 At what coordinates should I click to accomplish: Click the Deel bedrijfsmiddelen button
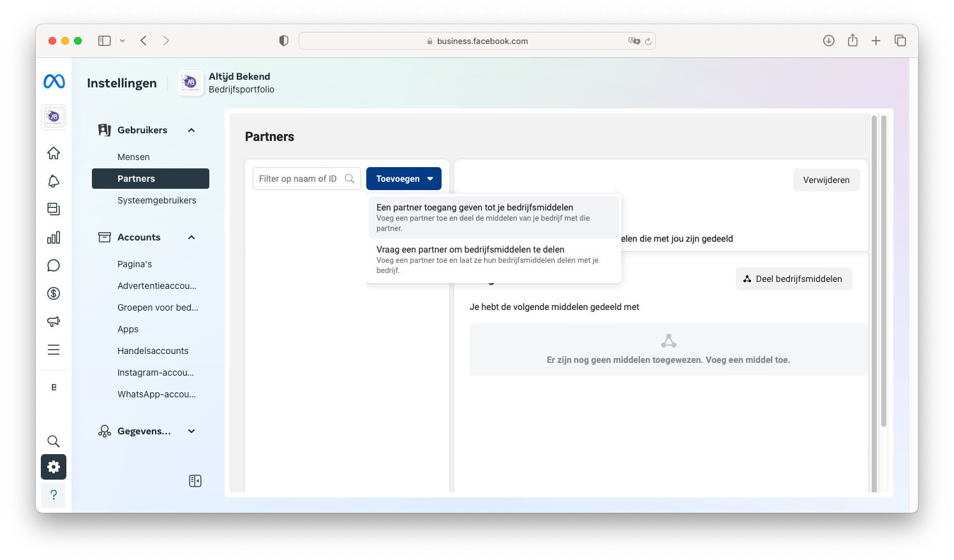pyautogui.click(x=793, y=279)
